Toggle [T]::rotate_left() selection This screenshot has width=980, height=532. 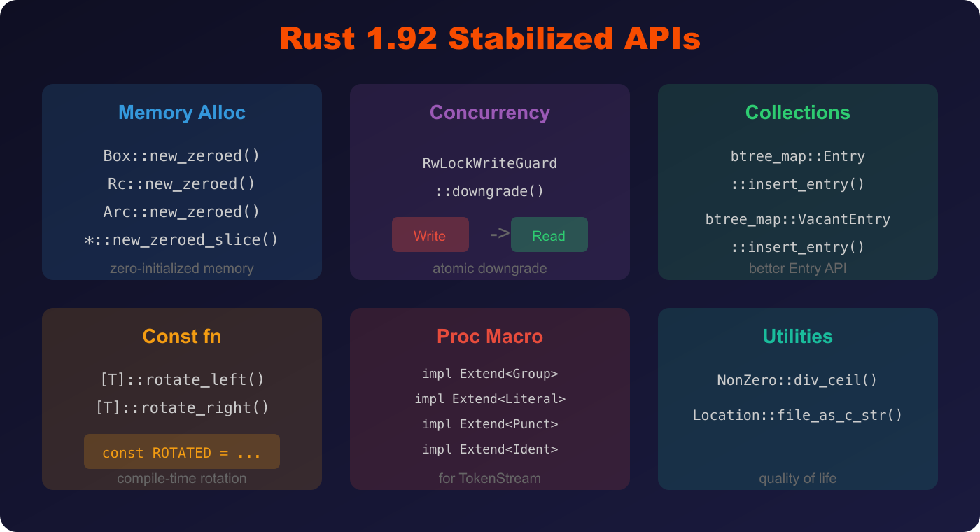tap(182, 379)
